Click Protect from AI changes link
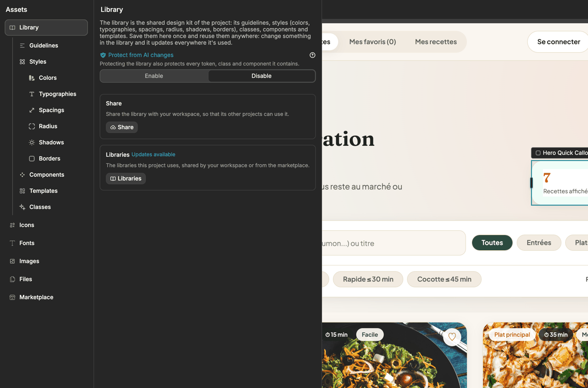 tap(141, 55)
